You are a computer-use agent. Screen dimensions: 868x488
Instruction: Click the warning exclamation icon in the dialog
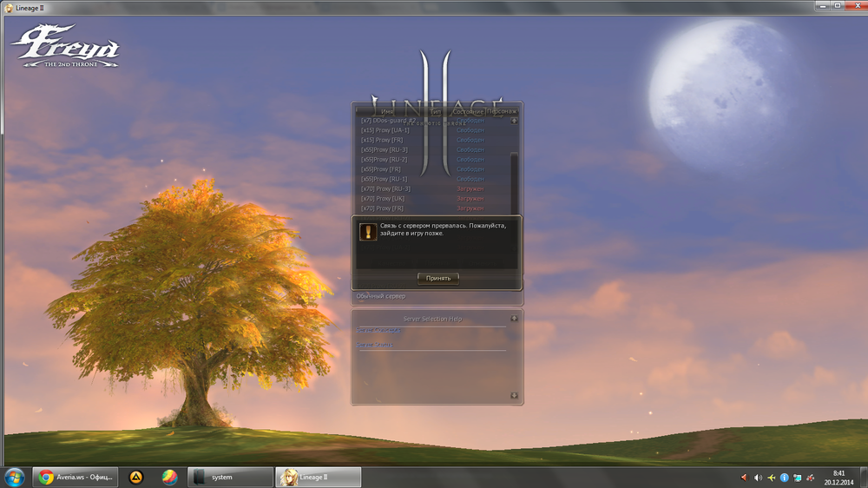pos(368,232)
